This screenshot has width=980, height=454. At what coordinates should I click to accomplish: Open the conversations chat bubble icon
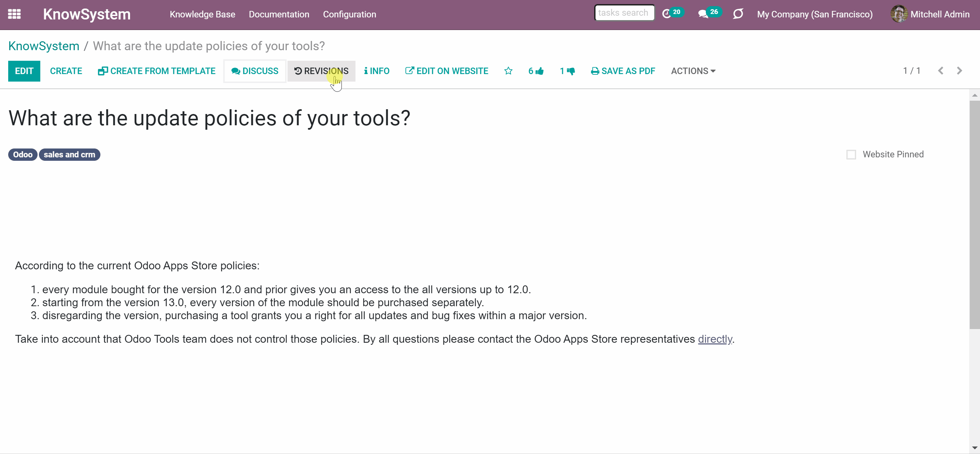point(703,14)
